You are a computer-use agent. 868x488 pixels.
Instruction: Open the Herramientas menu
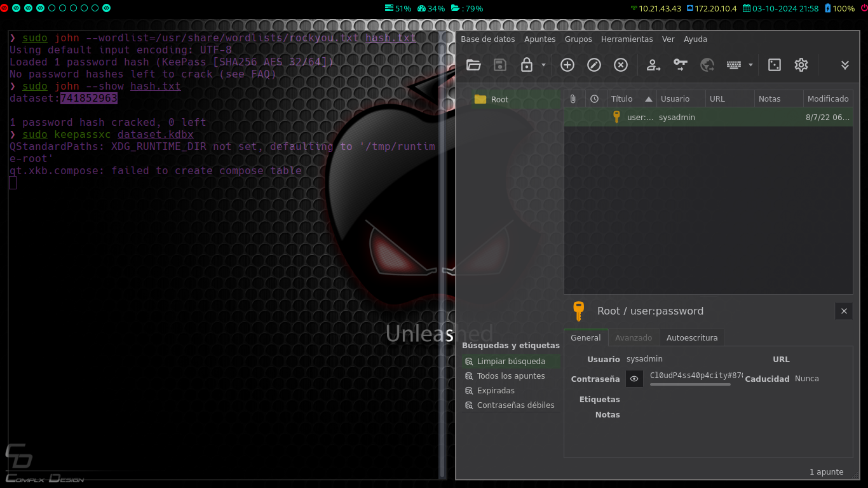(627, 39)
